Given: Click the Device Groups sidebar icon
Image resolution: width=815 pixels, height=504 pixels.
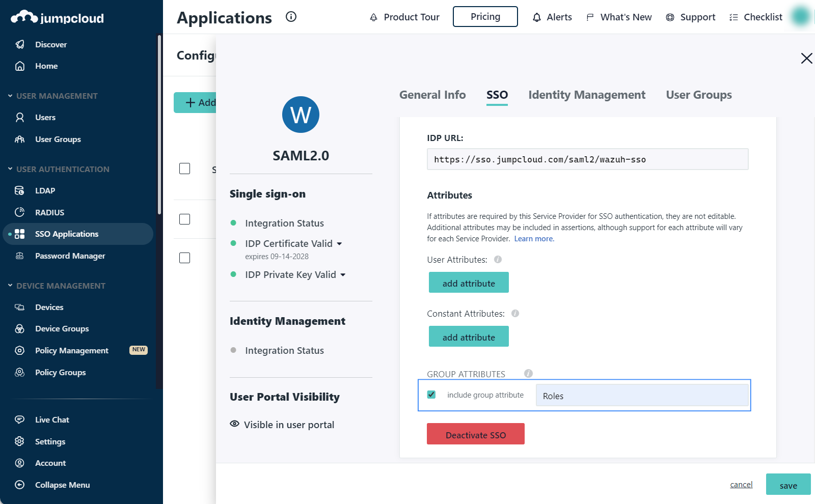Looking at the screenshot, I should tap(20, 329).
